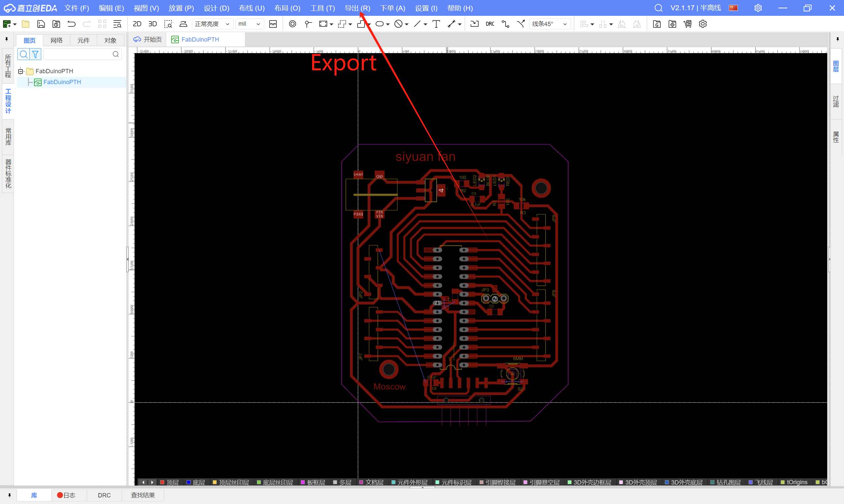The image size is (844, 504).
Task: Open the 文件 (F) menu
Action: tap(77, 8)
